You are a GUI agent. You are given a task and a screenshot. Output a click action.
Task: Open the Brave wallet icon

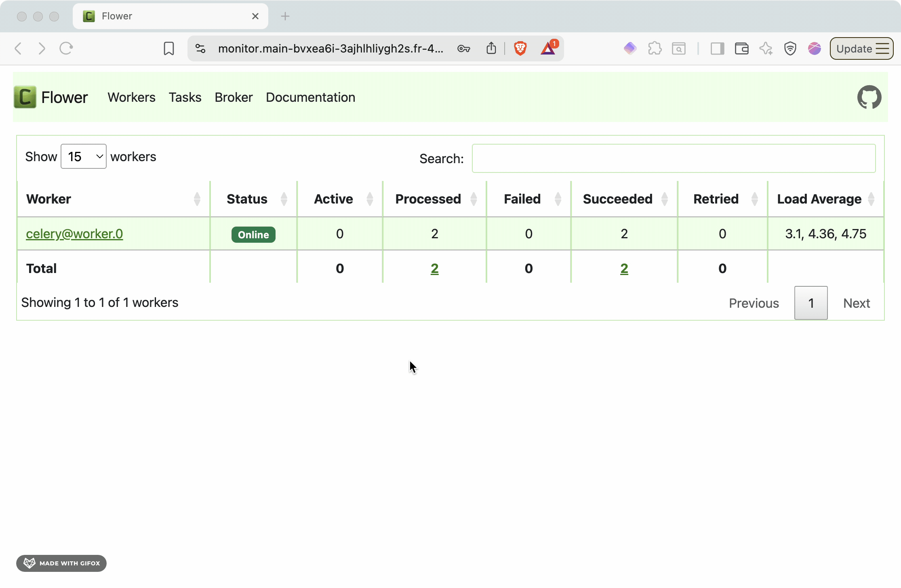click(742, 48)
